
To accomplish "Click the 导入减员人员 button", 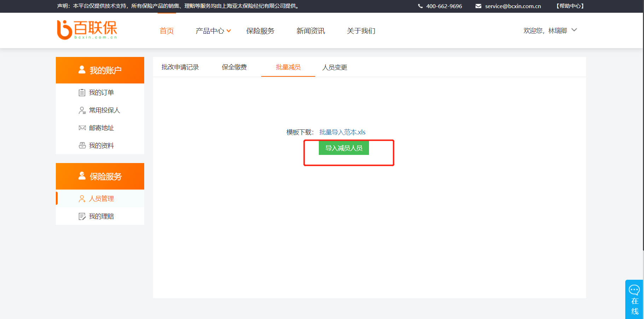I will coord(344,148).
